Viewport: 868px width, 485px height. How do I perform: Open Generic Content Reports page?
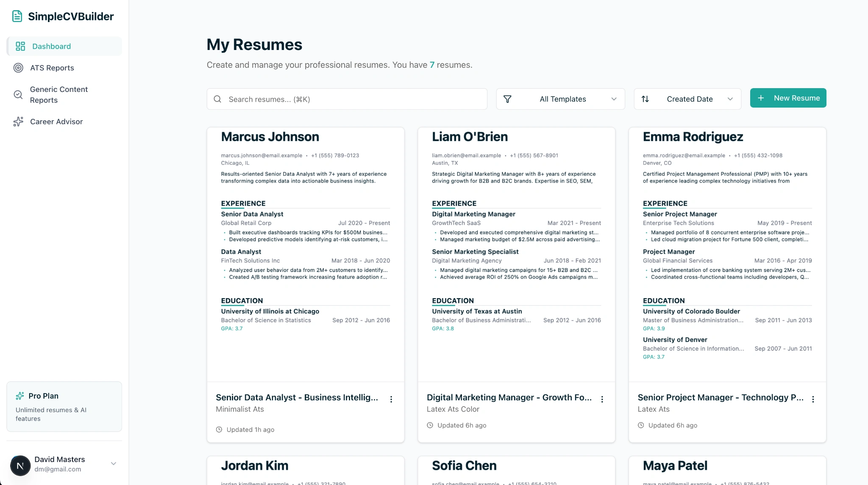[64, 94]
